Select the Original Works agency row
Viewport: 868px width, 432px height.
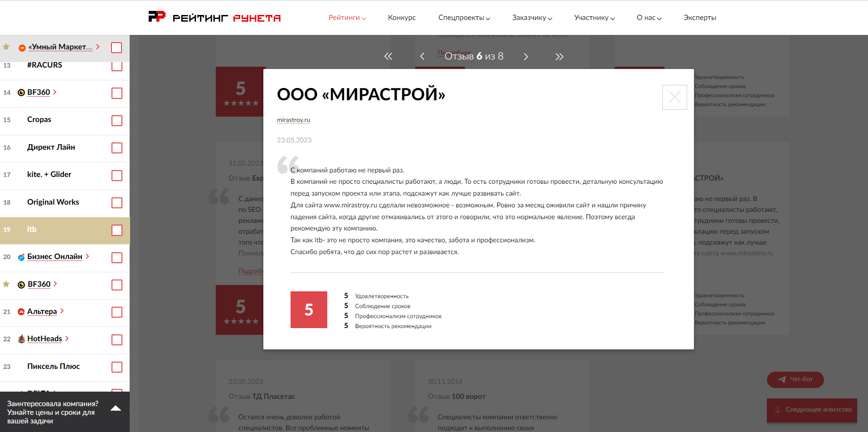click(65, 203)
